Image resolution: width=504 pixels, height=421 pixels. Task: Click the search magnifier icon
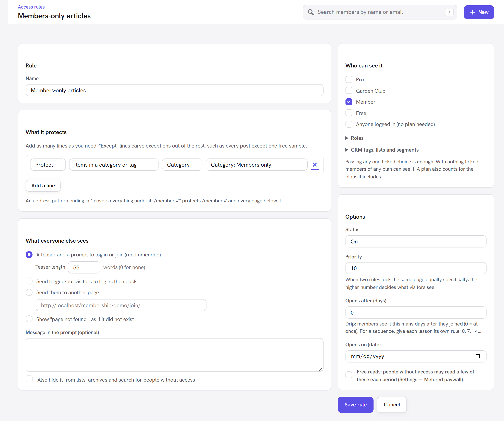pyautogui.click(x=311, y=12)
